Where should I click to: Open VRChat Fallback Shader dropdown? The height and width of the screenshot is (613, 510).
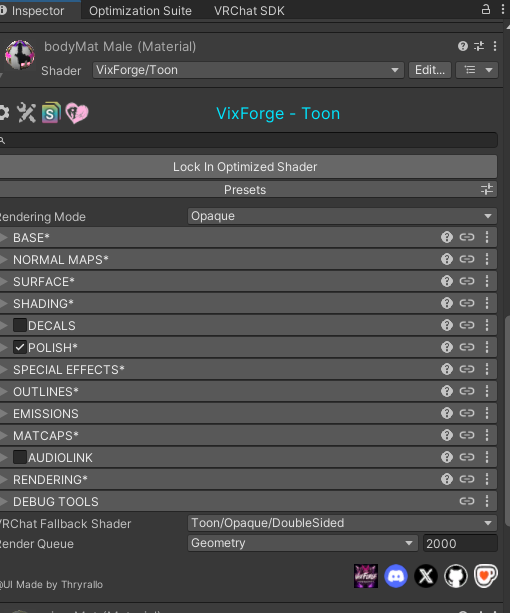(342, 523)
